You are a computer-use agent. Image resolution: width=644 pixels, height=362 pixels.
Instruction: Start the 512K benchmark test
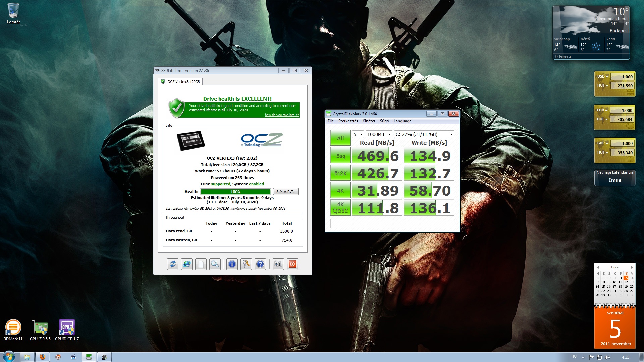340,173
